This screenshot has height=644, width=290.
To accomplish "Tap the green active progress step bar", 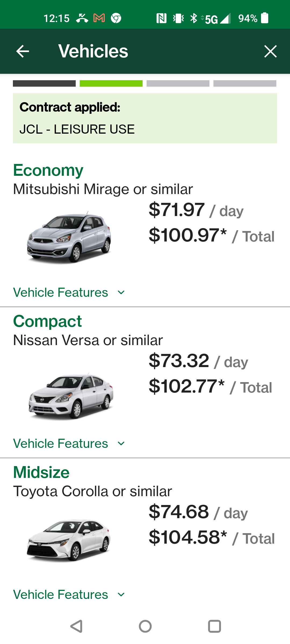I will click(111, 83).
